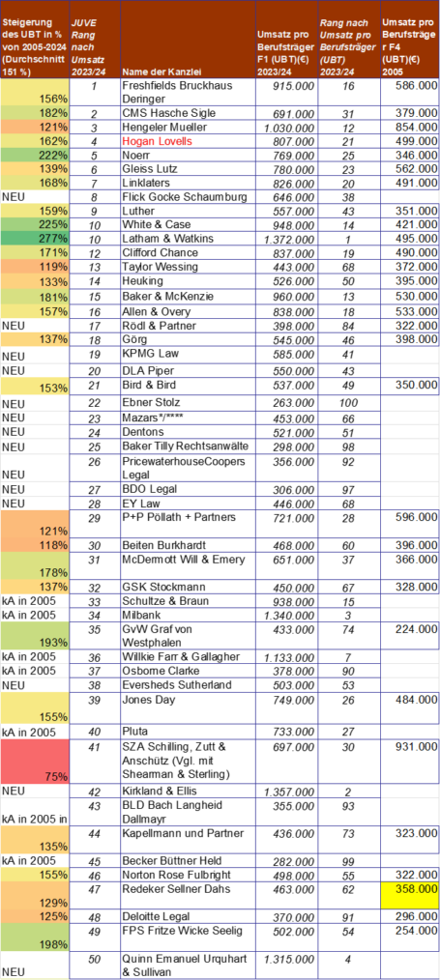This screenshot has width=440, height=980.
Task: Select the 'EY Law' cell
Action: [188, 504]
